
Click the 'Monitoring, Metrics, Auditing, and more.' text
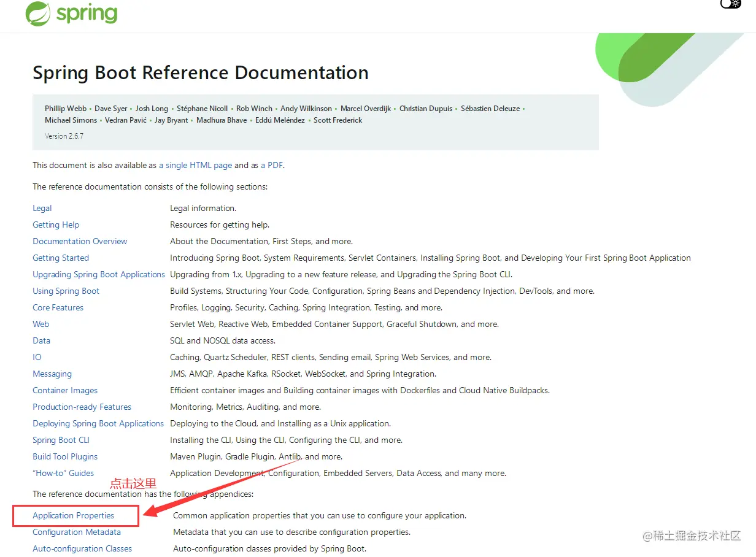pos(245,407)
